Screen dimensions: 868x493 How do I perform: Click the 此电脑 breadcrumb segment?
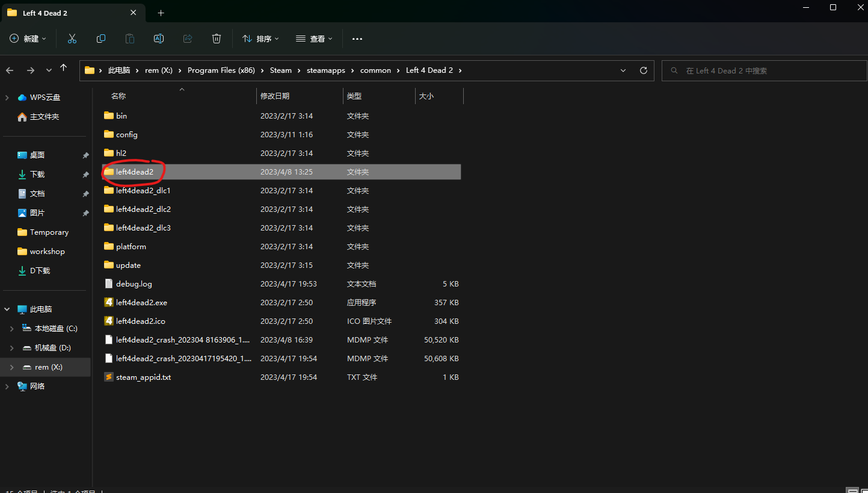[119, 70]
